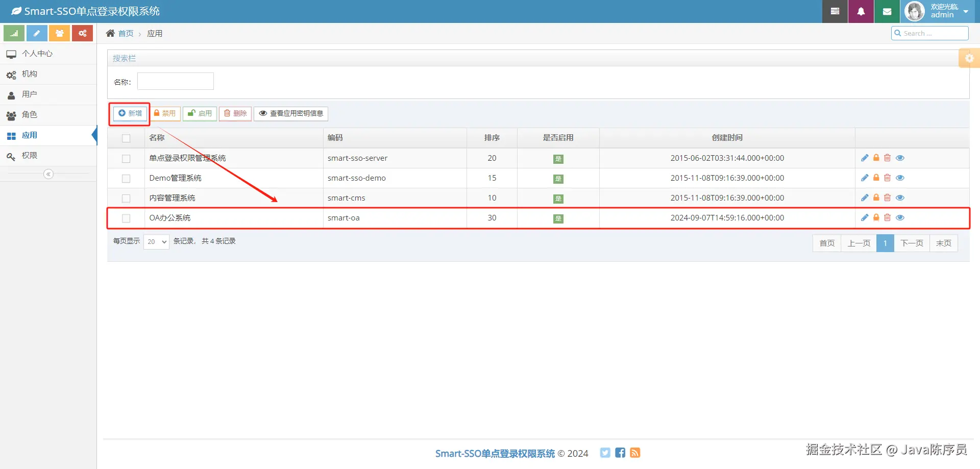Click the green chart shortcut button
The width and height of the screenshot is (980, 469).
point(14,33)
